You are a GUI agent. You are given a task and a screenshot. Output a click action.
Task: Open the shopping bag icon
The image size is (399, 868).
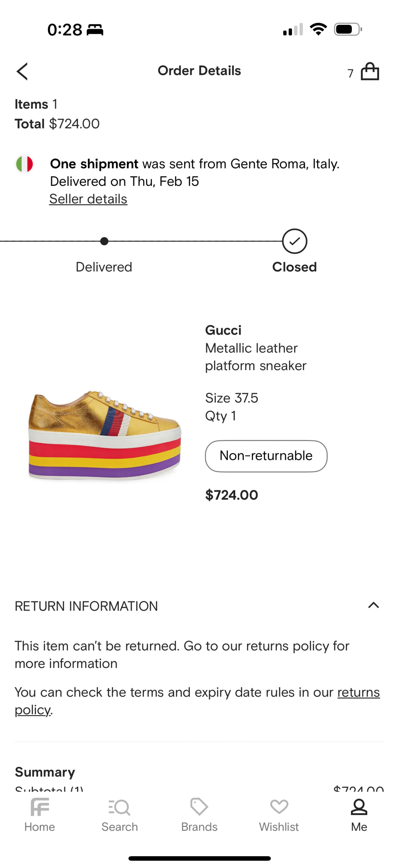point(370,71)
